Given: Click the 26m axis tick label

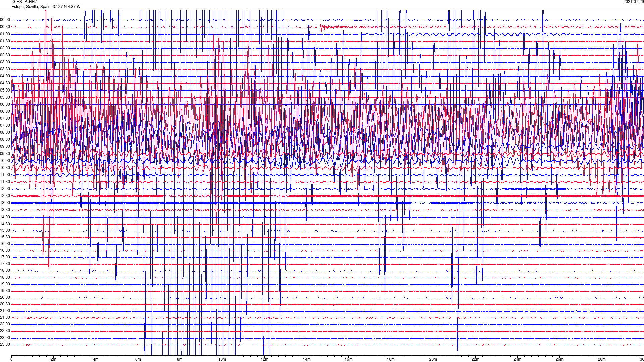Looking at the screenshot, I should point(559,359).
